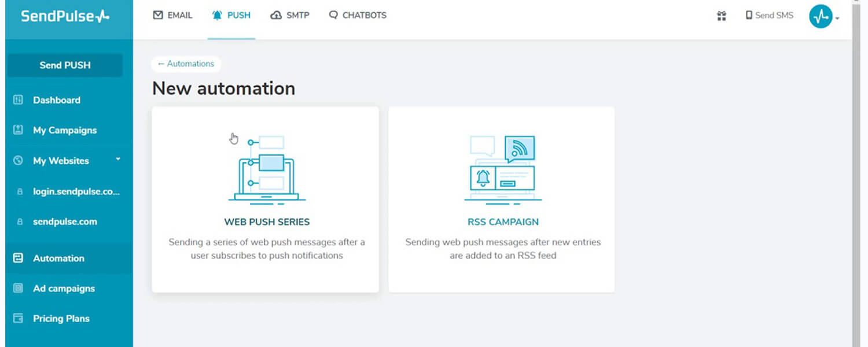Click the Web Push Series description text

[267, 249]
